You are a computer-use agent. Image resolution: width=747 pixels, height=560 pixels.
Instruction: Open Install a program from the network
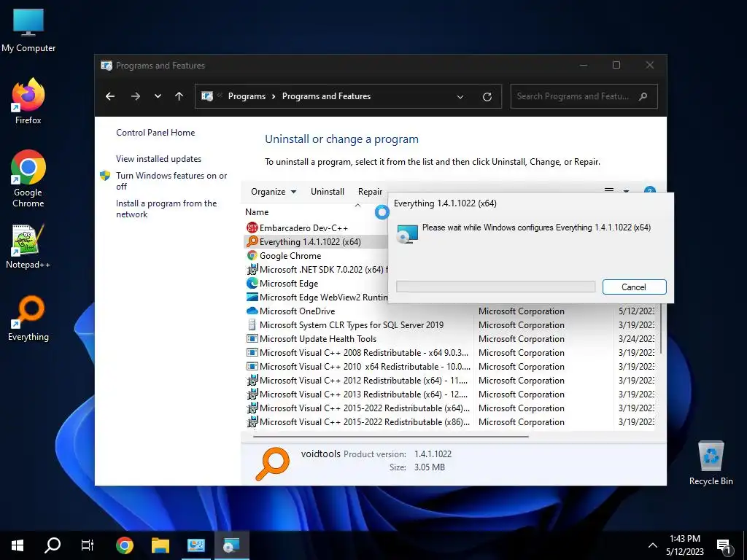coord(166,209)
